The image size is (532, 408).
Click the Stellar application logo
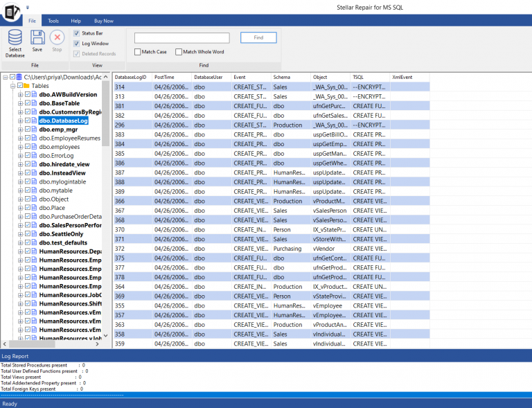coord(12,12)
